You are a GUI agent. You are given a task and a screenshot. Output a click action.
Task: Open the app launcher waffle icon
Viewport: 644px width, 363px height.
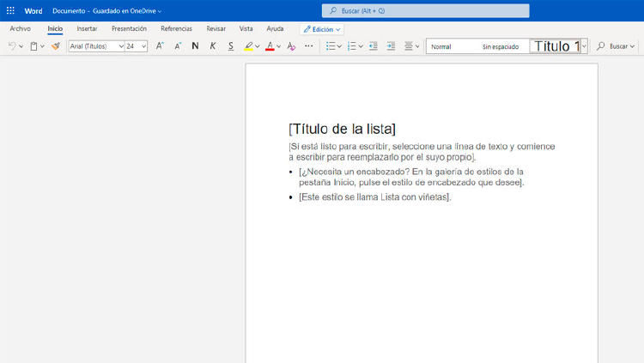click(10, 10)
